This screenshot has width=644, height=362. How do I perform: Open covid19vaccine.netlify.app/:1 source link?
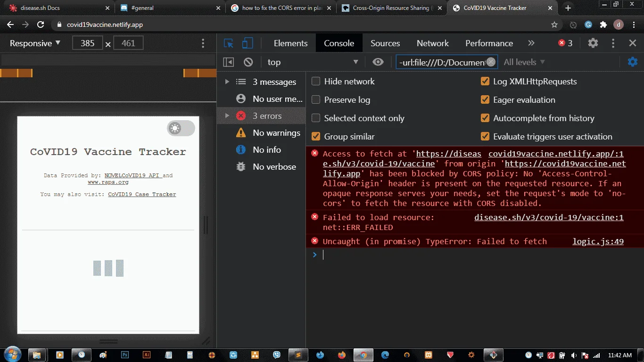pos(556,154)
